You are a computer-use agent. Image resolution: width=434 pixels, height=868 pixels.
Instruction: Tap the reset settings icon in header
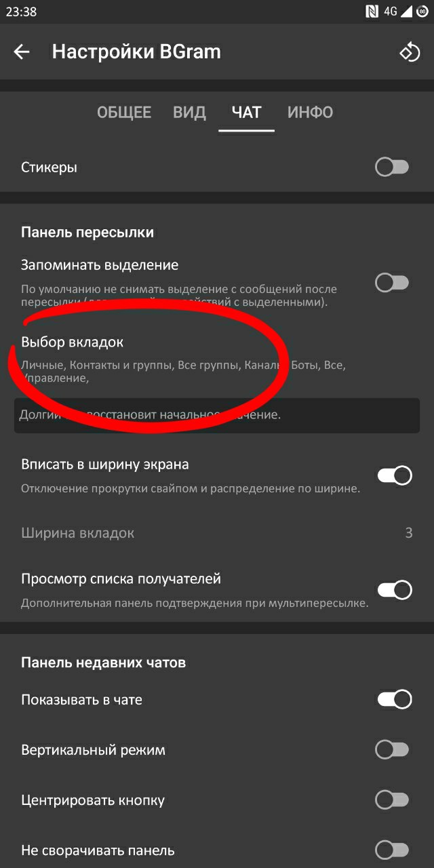tap(410, 52)
